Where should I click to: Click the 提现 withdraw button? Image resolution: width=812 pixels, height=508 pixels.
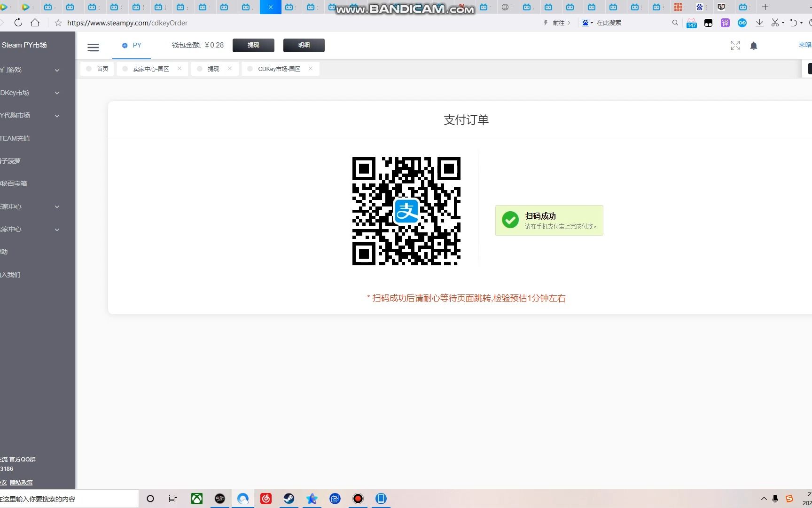coord(254,45)
